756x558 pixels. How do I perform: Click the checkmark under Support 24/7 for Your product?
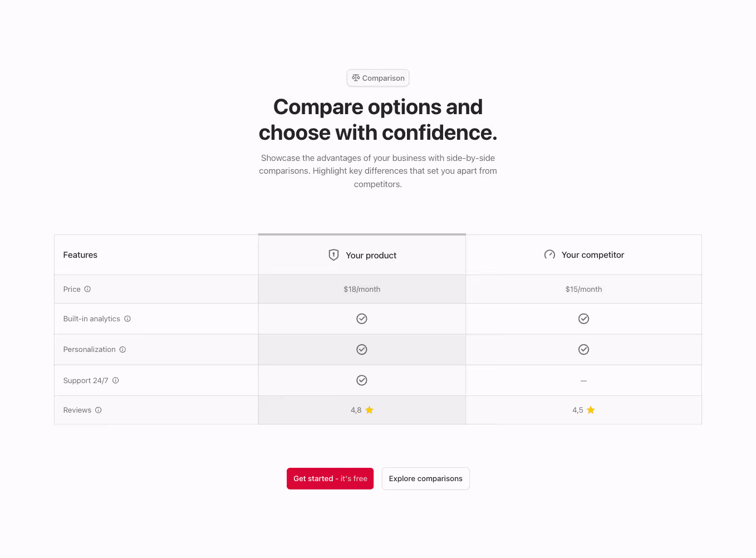(x=361, y=380)
